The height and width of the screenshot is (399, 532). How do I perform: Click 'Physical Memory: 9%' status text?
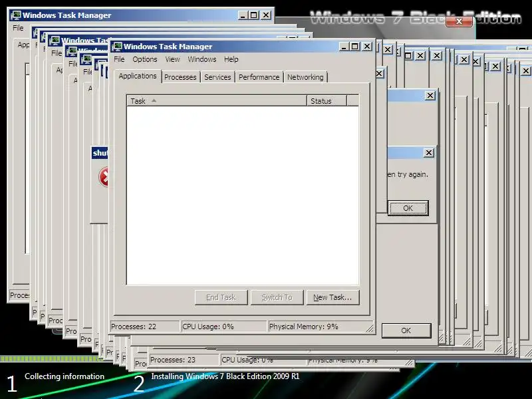coord(304,327)
